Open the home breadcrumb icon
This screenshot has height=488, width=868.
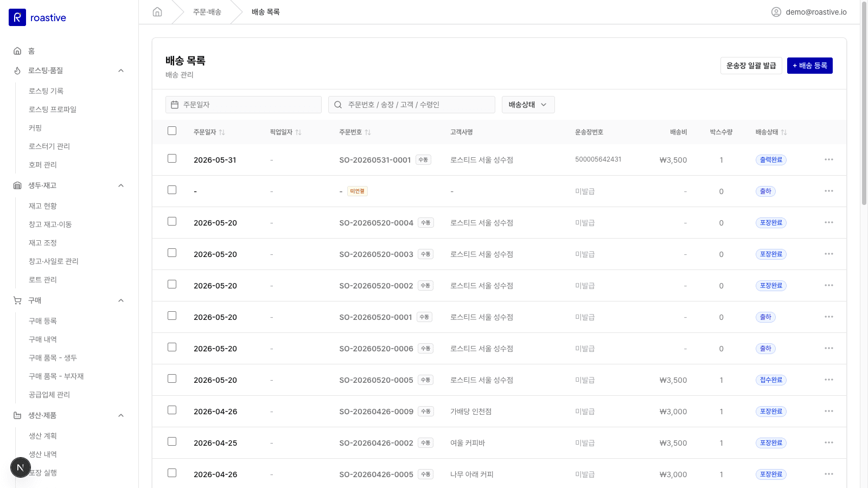coord(157,12)
